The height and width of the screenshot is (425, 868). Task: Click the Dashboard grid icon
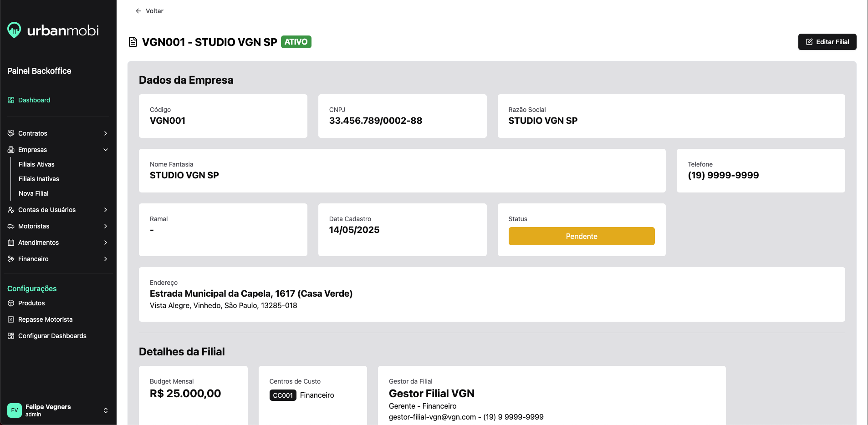11,100
